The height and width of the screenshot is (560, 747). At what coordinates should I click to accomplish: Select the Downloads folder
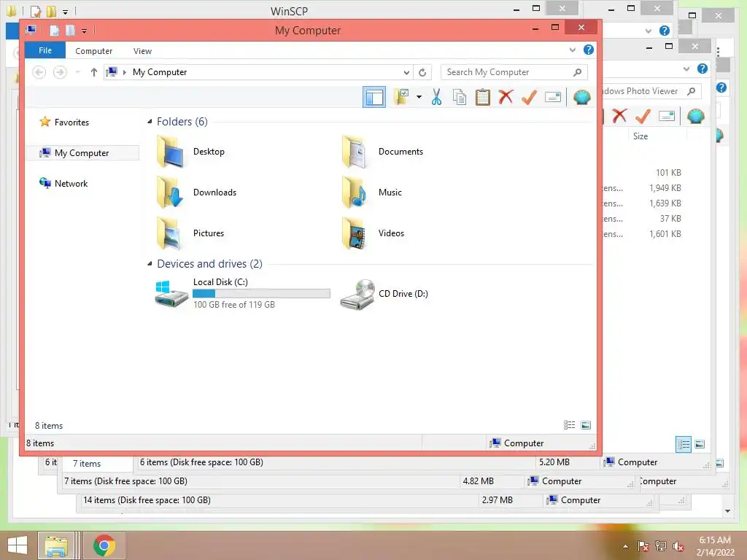[196, 192]
